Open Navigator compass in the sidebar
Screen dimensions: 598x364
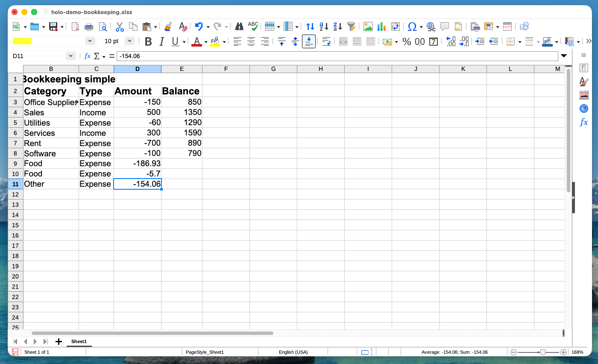point(584,109)
